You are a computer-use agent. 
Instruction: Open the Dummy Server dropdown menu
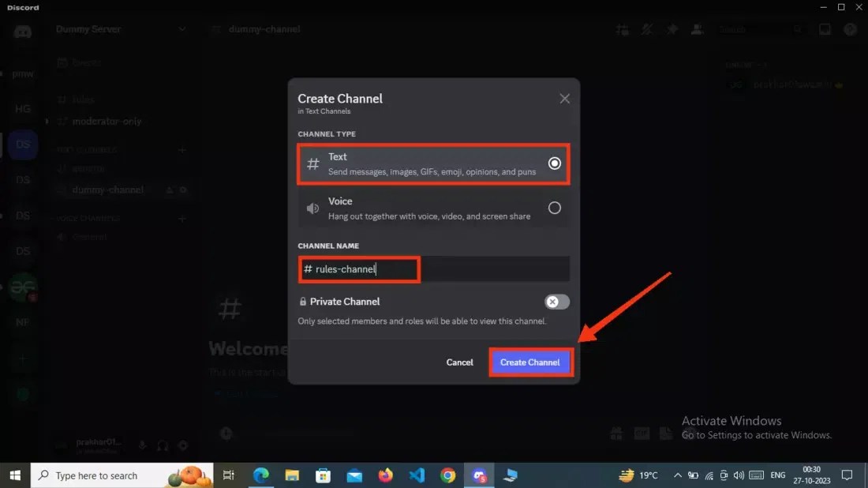120,28
